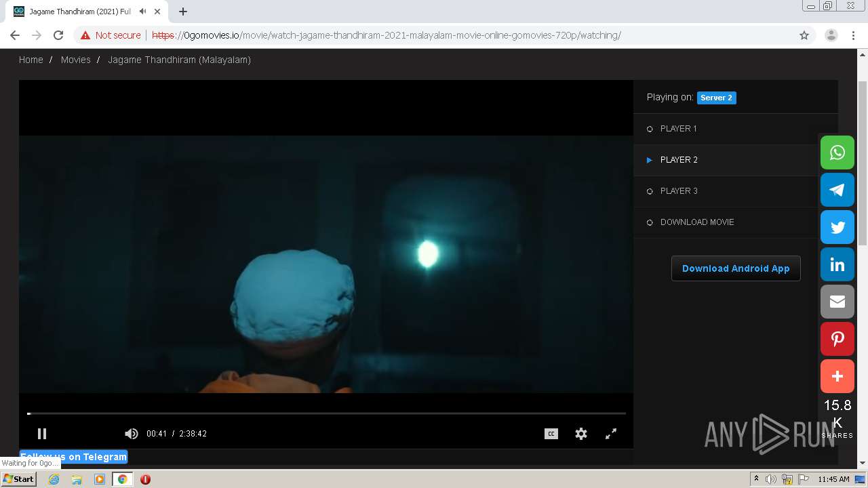The width and height of the screenshot is (868, 488).
Task: Click the Server 2 badge
Action: [716, 98]
